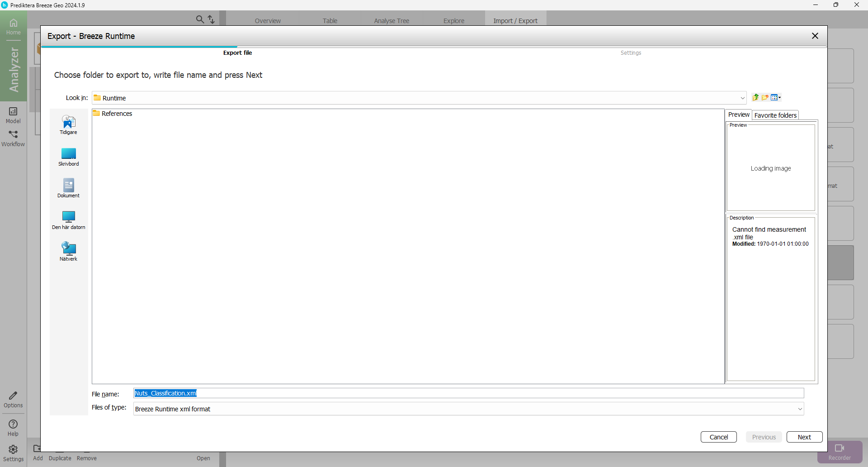Switch to the Favorite folders tab
The height and width of the screenshot is (467, 868).
(x=775, y=115)
